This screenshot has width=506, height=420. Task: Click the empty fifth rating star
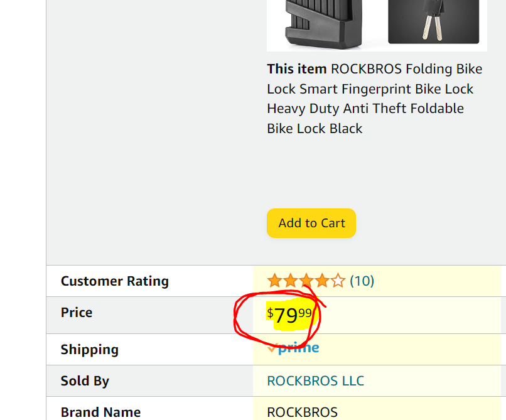[x=338, y=281]
